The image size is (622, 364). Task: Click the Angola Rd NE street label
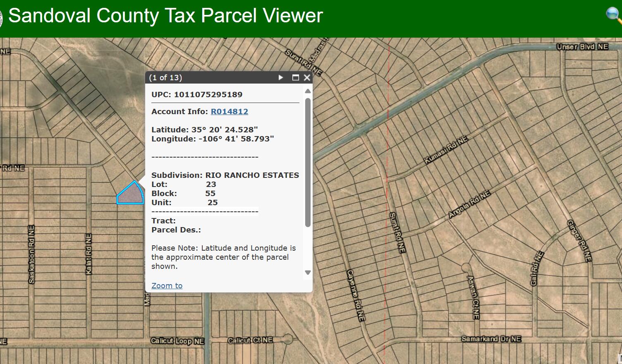point(469,204)
